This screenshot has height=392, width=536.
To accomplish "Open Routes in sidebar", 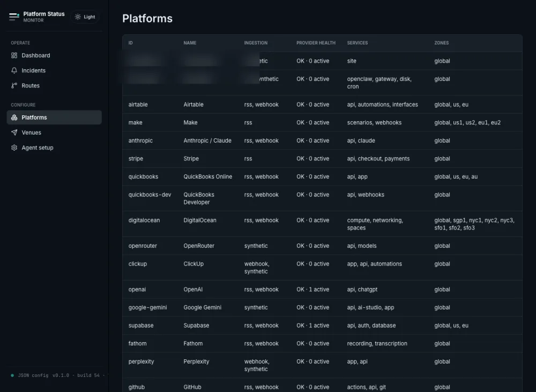I will click(x=54, y=85).
